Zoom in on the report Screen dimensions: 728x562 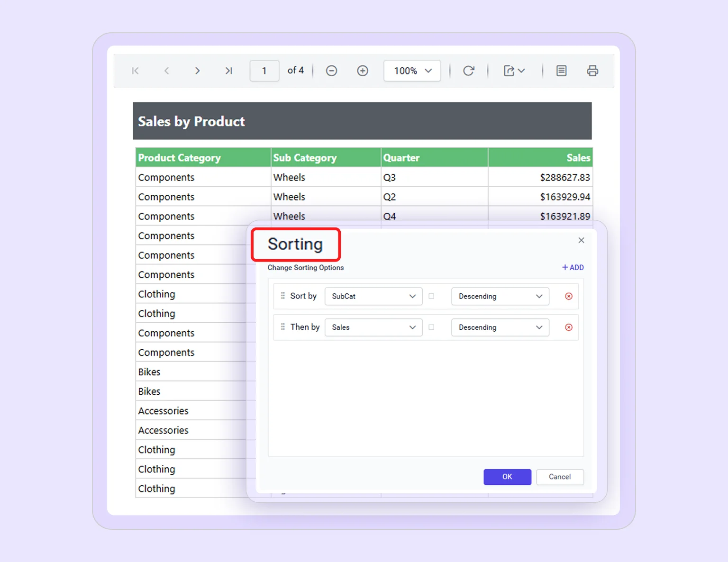click(x=363, y=71)
